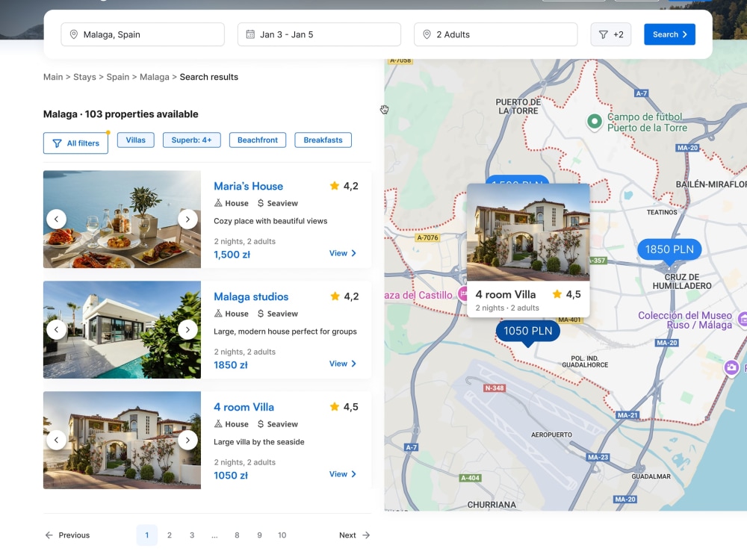Select page 9 in pagination
The image size is (747, 560).
[260, 535]
